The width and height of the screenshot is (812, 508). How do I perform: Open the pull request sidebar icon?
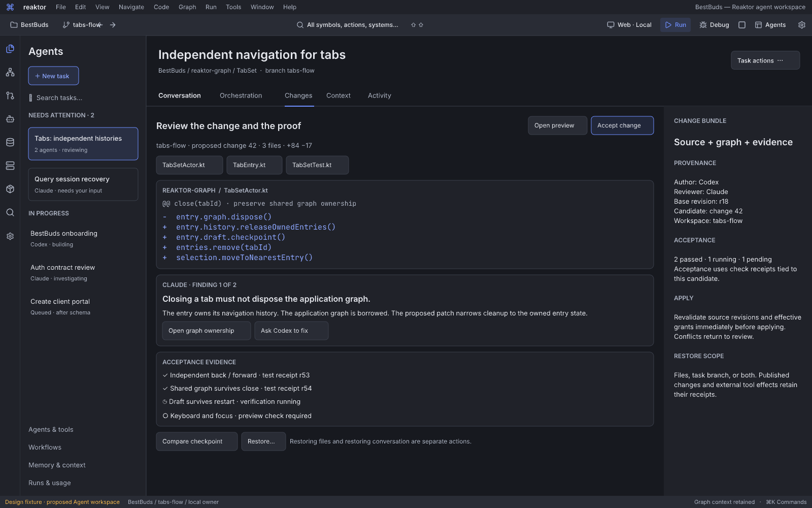tap(10, 96)
